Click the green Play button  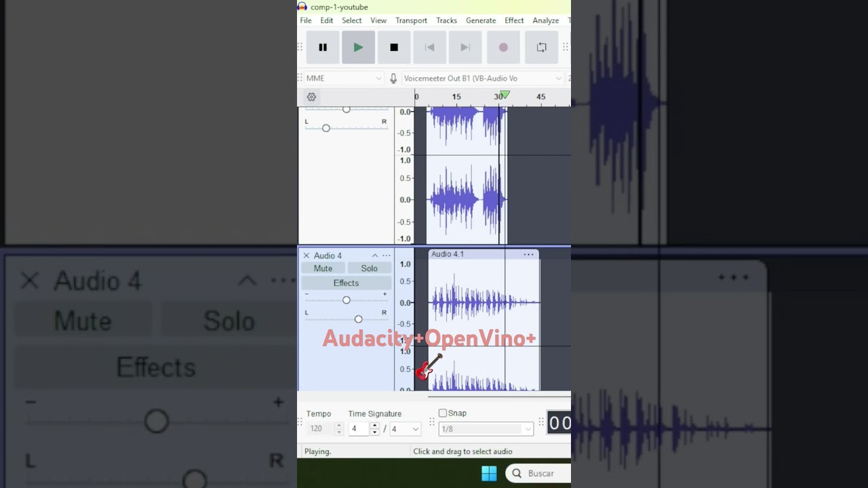click(358, 47)
